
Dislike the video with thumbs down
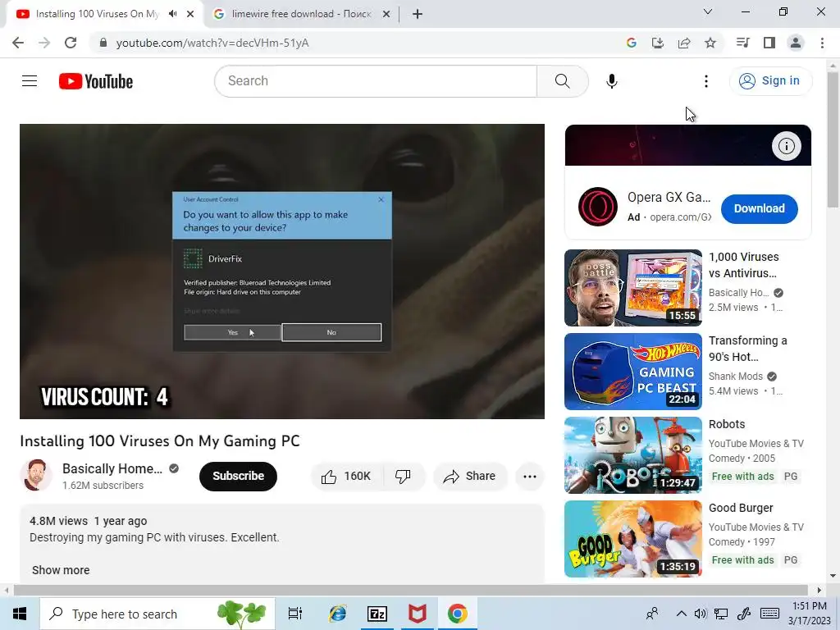click(x=404, y=477)
